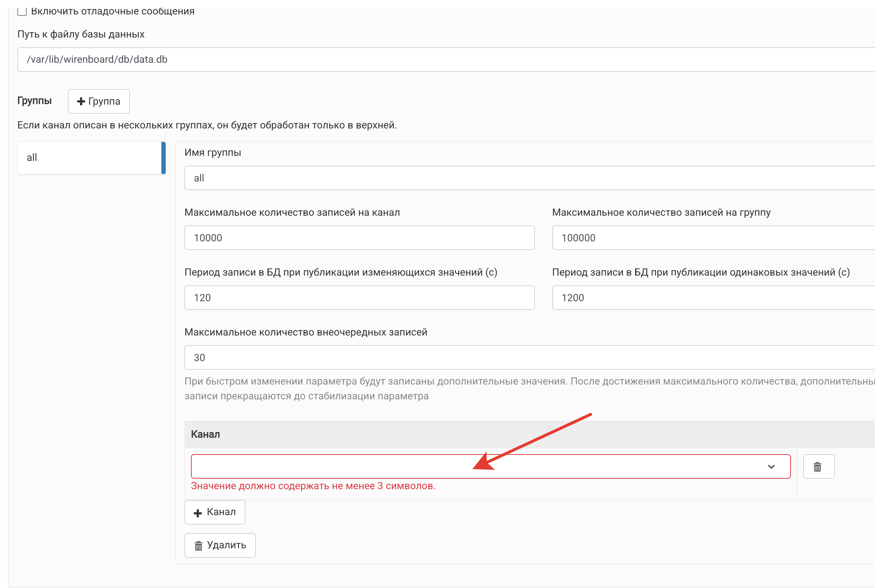The width and height of the screenshot is (875, 588).
Task: Edit max records per channel field 10000
Action: click(360, 238)
